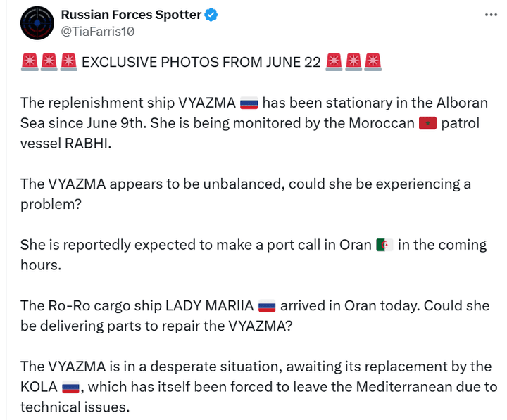
Task: Click the second siren emoji after JUNE 22
Action: (353, 62)
